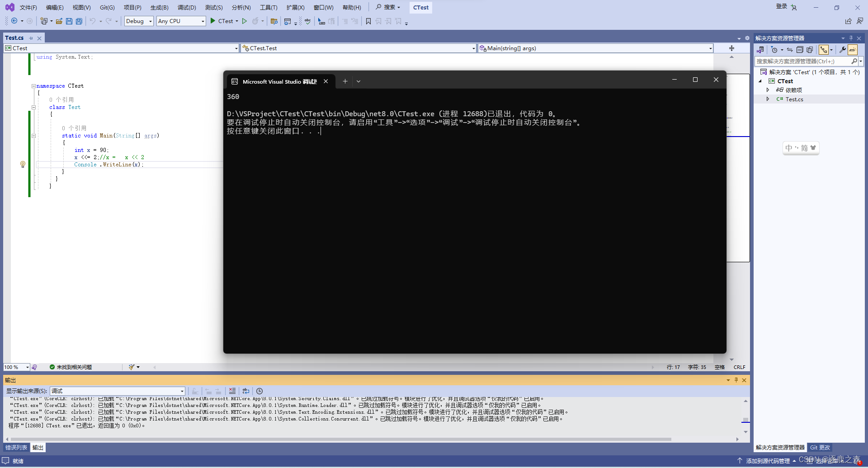
Task: Collapse the CTest project node
Action: tap(760, 81)
